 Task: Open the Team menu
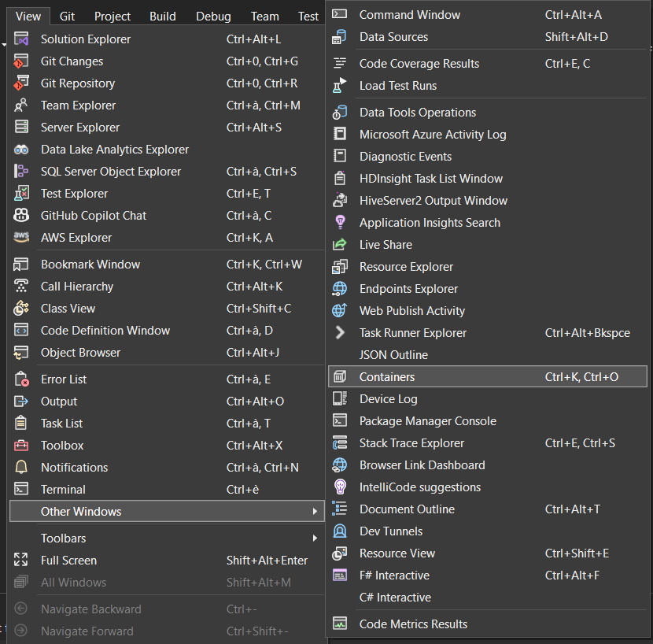[265, 17]
